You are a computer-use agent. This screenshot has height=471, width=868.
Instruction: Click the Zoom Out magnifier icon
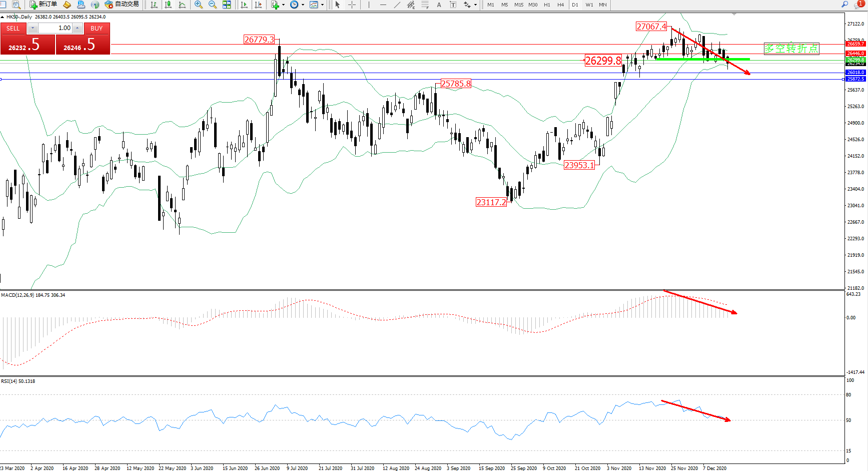click(212, 5)
